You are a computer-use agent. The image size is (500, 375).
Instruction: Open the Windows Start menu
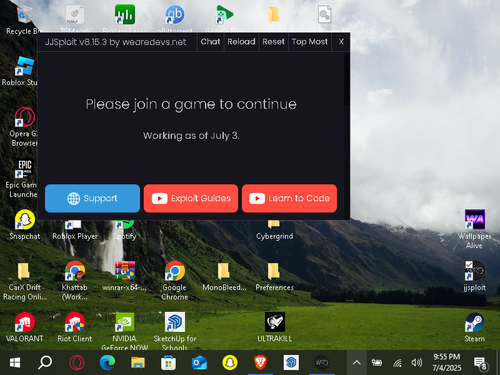(15, 363)
